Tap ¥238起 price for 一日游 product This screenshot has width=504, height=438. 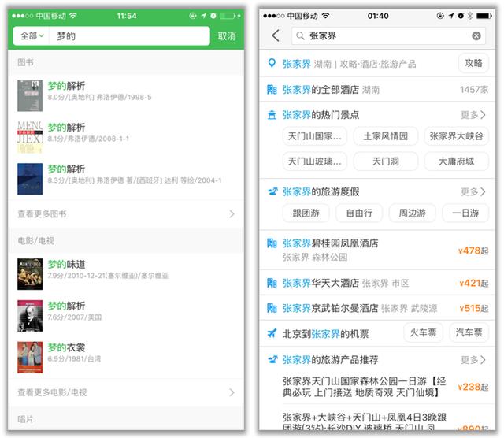[473, 387]
